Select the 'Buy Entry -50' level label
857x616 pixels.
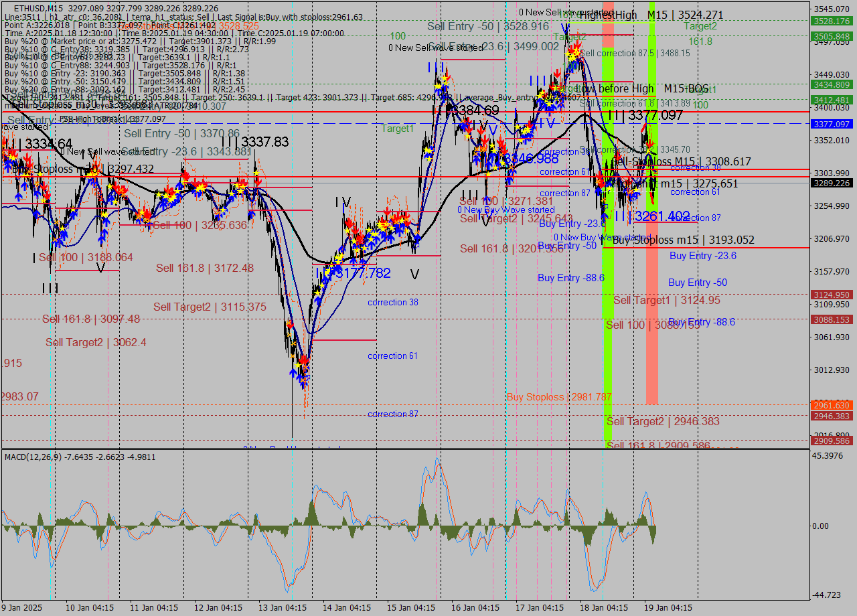click(x=697, y=283)
